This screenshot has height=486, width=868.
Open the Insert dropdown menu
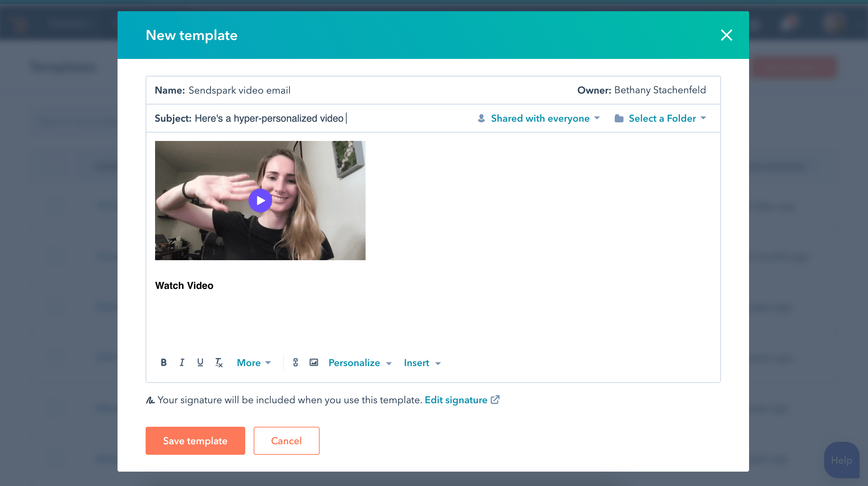(422, 363)
